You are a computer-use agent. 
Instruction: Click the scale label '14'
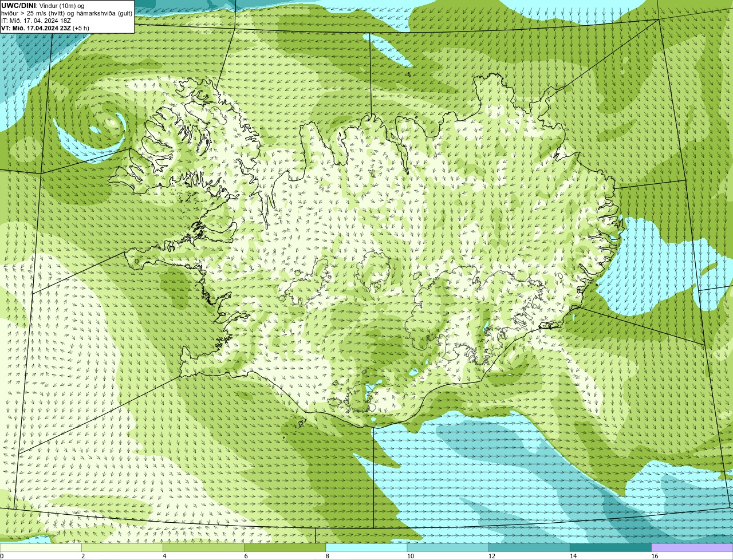coord(573,556)
